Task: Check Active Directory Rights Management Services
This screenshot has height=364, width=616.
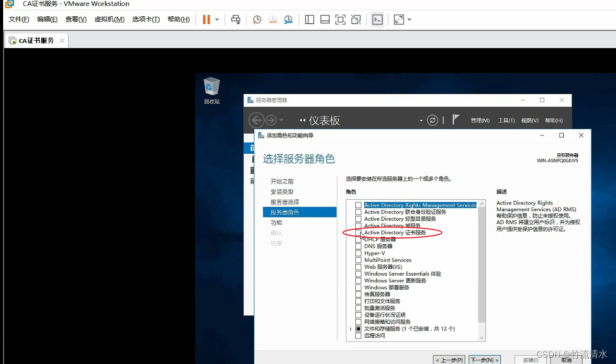Action: (359, 205)
